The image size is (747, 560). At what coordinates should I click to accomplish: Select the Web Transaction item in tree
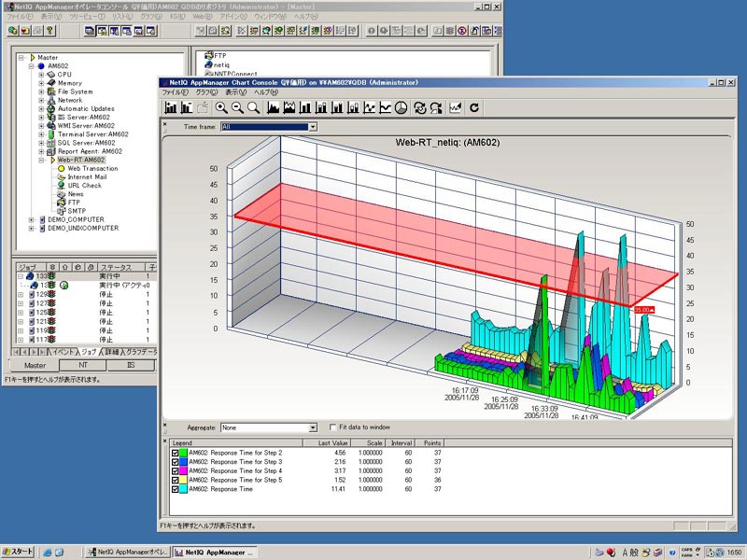coord(92,168)
